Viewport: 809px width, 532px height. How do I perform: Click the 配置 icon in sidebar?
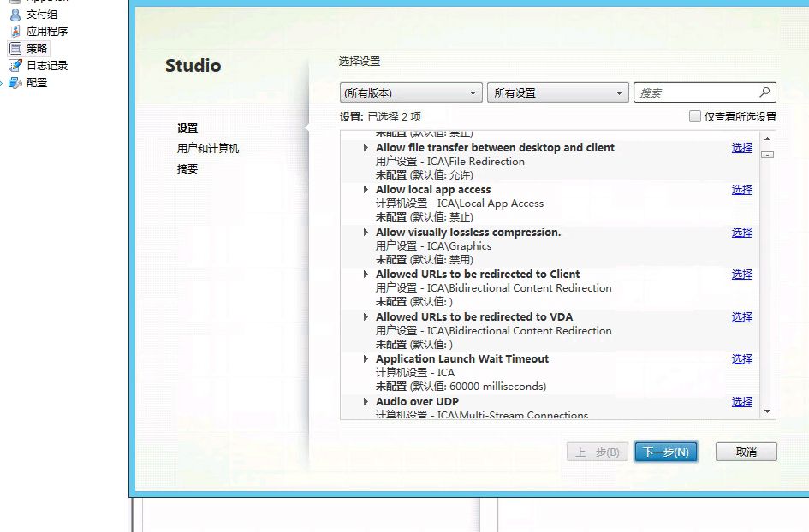click(x=15, y=83)
